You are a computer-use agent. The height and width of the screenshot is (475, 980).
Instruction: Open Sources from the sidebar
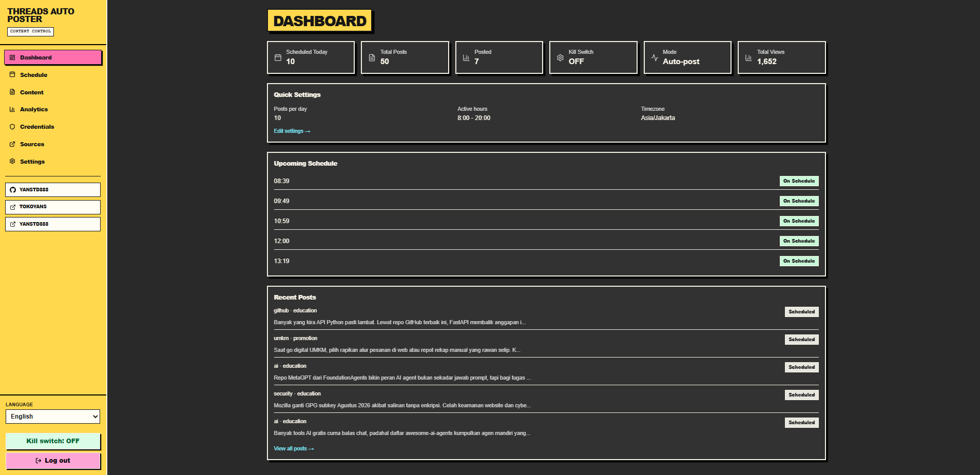(x=53, y=144)
